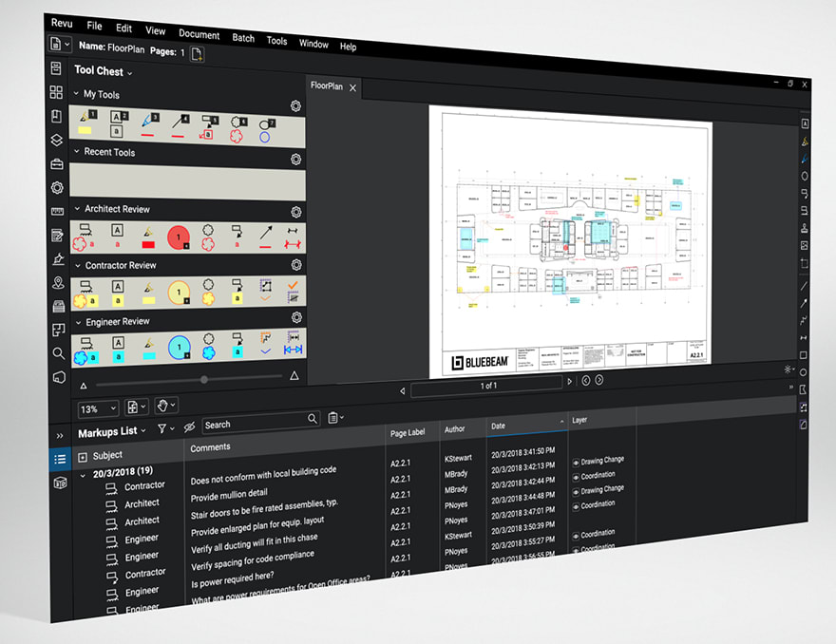Open the Tool Chest toolbox icon
Viewport: 836px width, 644px height.
click(x=57, y=164)
